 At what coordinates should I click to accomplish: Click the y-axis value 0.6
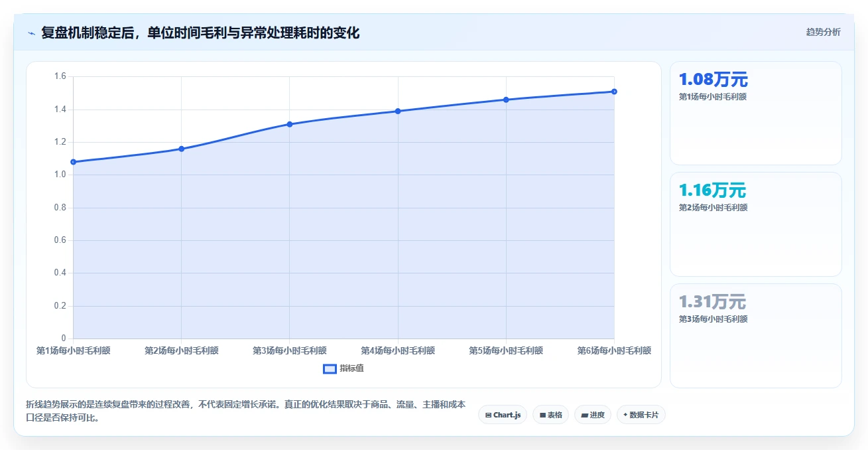pyautogui.click(x=60, y=240)
